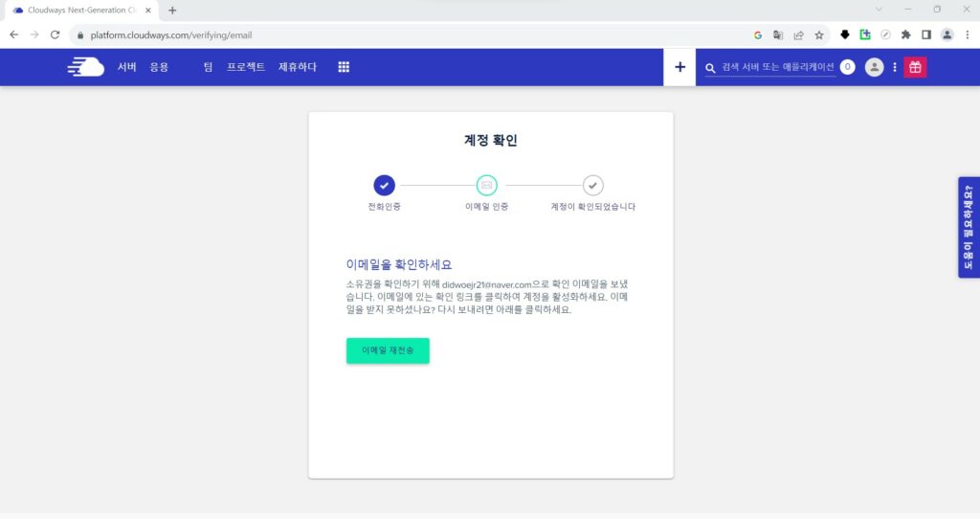The image size is (980, 519).
Task: Open the Chrome three-dot menu
Action: (968, 35)
